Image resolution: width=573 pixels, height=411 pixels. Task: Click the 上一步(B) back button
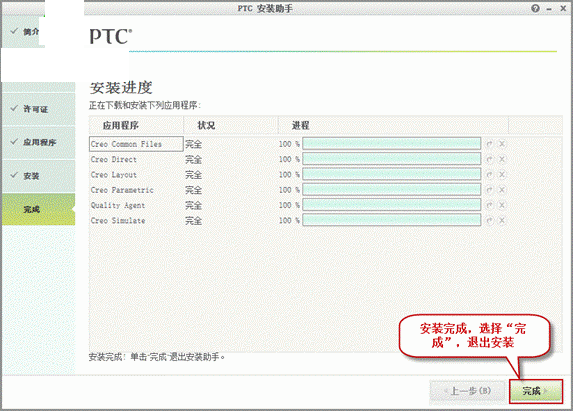tap(468, 391)
